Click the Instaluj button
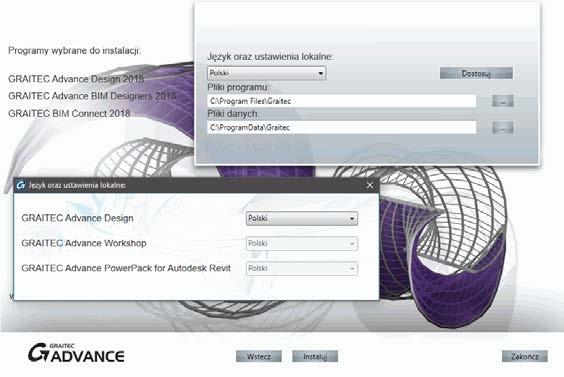This screenshot has height=377, width=564. point(315,356)
